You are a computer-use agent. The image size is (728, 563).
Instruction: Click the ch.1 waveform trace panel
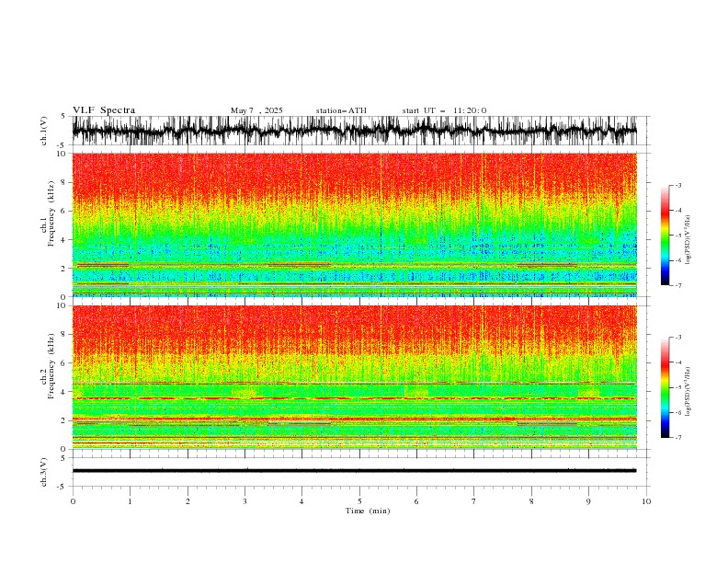[354, 131]
